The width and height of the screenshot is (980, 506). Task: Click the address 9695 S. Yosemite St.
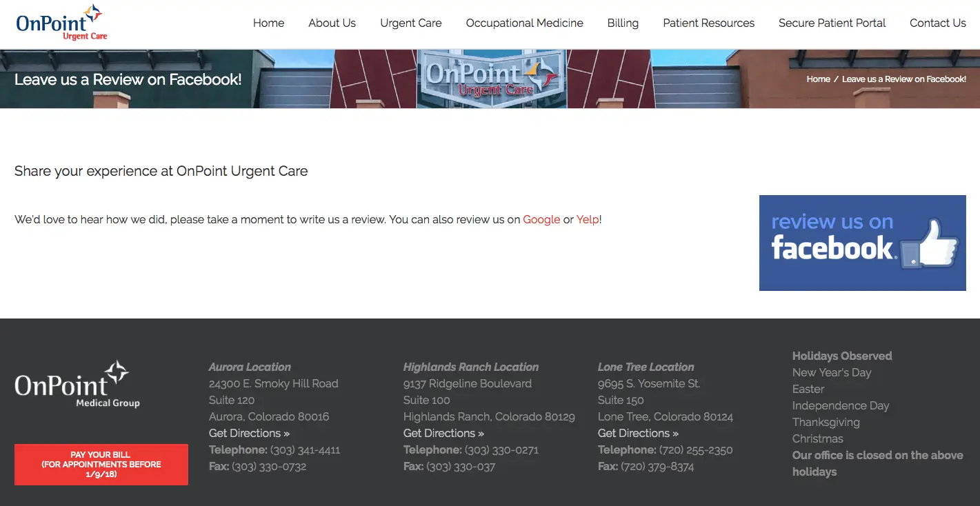click(x=649, y=383)
